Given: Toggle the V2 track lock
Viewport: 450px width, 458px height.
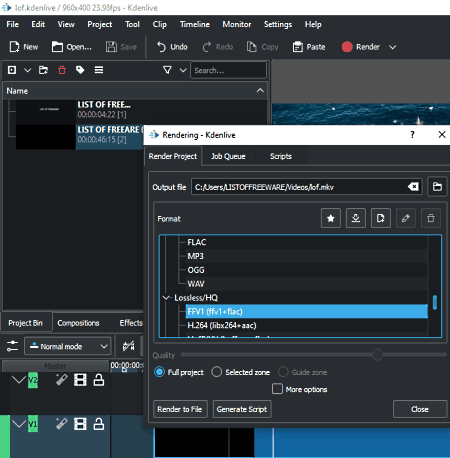Looking at the screenshot, I should coord(99,380).
